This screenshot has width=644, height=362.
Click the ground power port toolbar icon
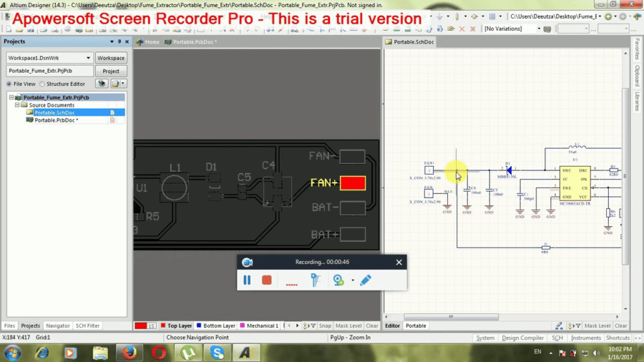pos(440,16)
